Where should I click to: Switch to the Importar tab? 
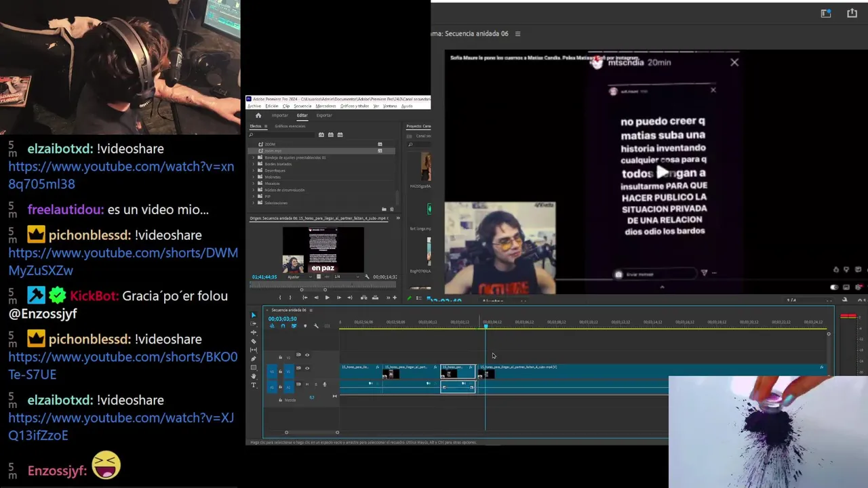[x=280, y=115]
